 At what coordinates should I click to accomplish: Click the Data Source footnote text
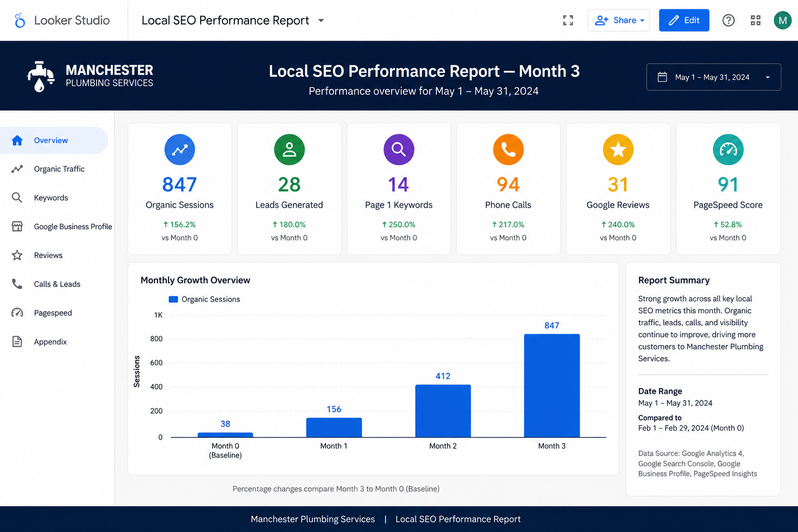pos(698,463)
